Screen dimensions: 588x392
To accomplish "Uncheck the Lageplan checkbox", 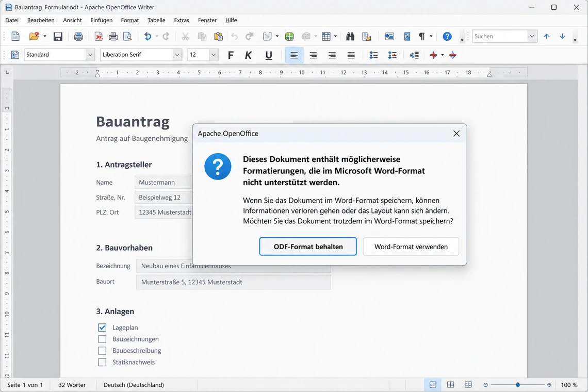I will (x=102, y=328).
